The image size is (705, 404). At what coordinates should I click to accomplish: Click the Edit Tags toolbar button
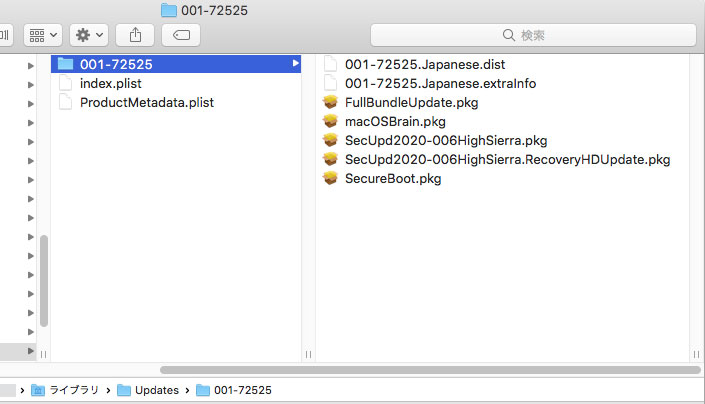181,35
